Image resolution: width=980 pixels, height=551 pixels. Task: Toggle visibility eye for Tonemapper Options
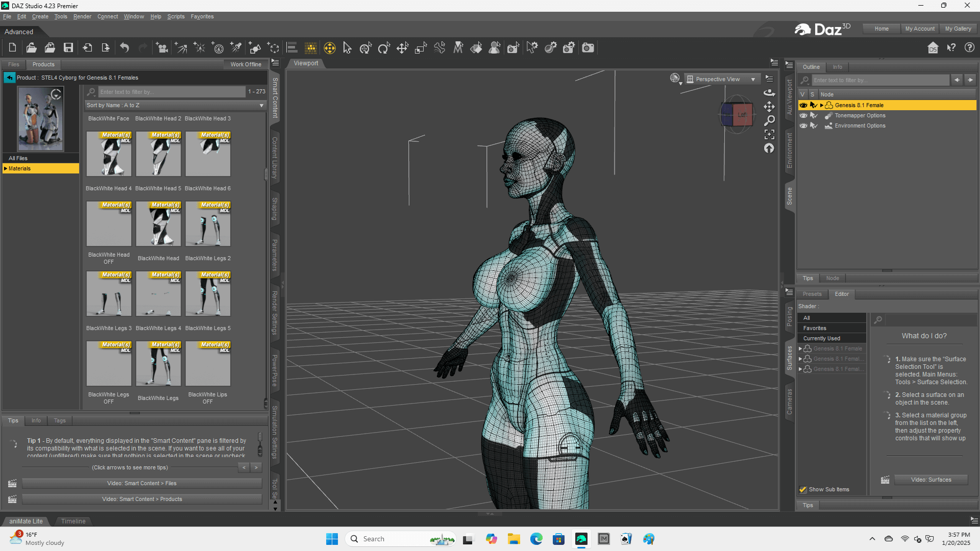[803, 116]
